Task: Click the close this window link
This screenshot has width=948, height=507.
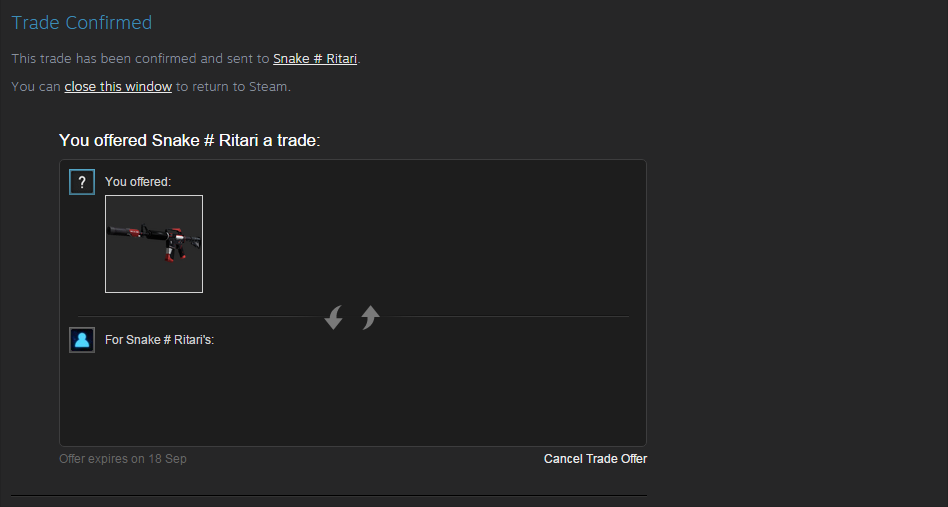Action: coord(118,86)
